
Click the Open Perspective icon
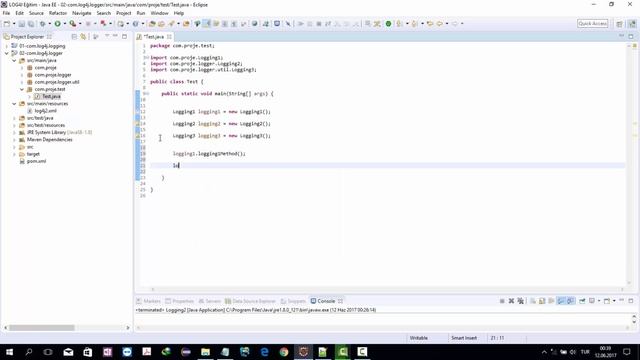coord(619,24)
